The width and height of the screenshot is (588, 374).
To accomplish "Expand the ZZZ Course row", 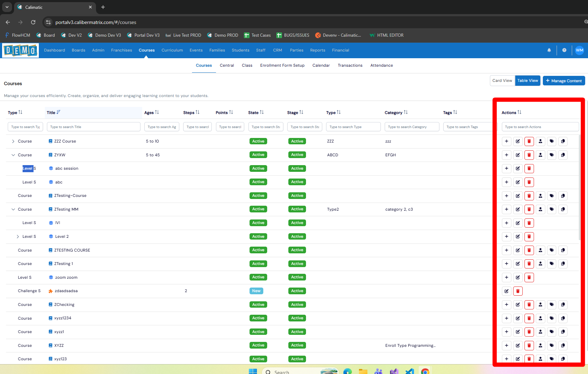I will click(x=13, y=141).
